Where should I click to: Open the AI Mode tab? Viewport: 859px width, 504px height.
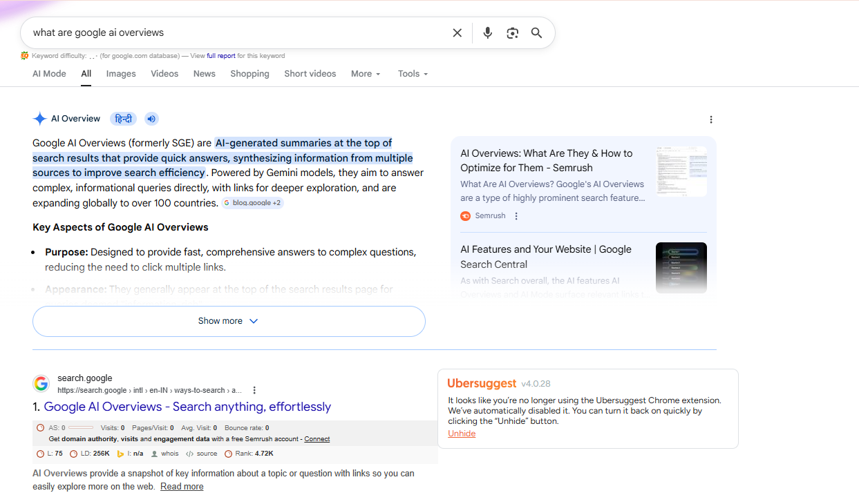(x=48, y=74)
